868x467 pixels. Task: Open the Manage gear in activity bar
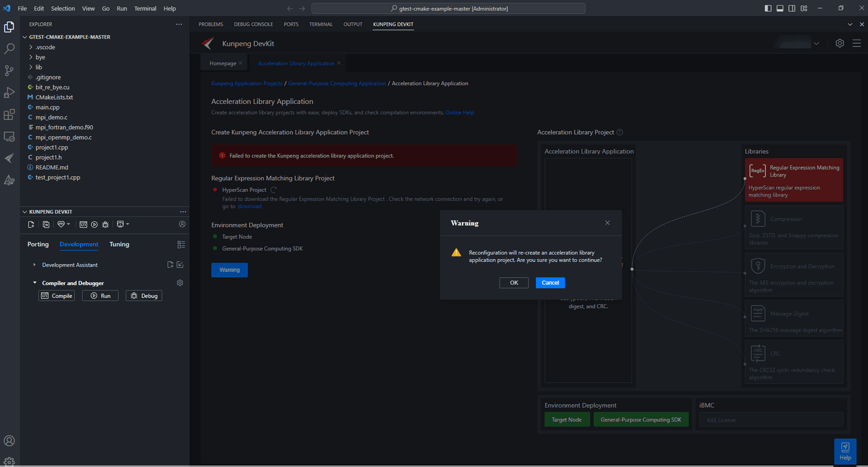click(9, 462)
